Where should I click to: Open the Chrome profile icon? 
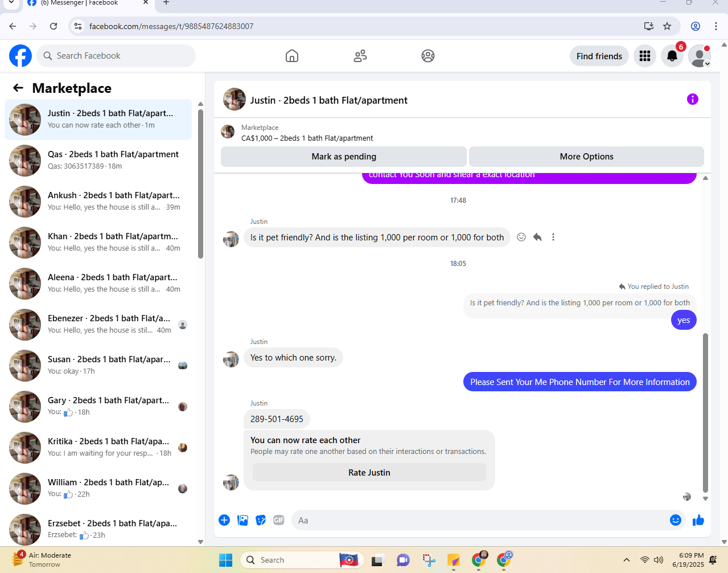tap(696, 26)
